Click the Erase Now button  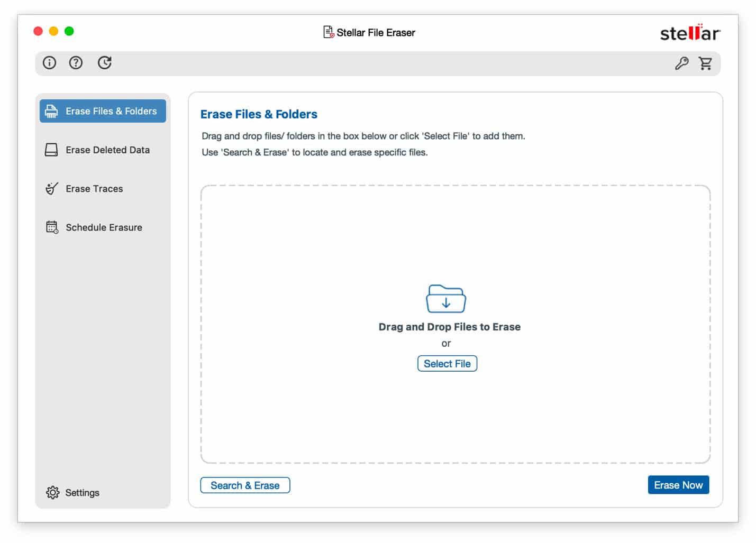tap(678, 485)
